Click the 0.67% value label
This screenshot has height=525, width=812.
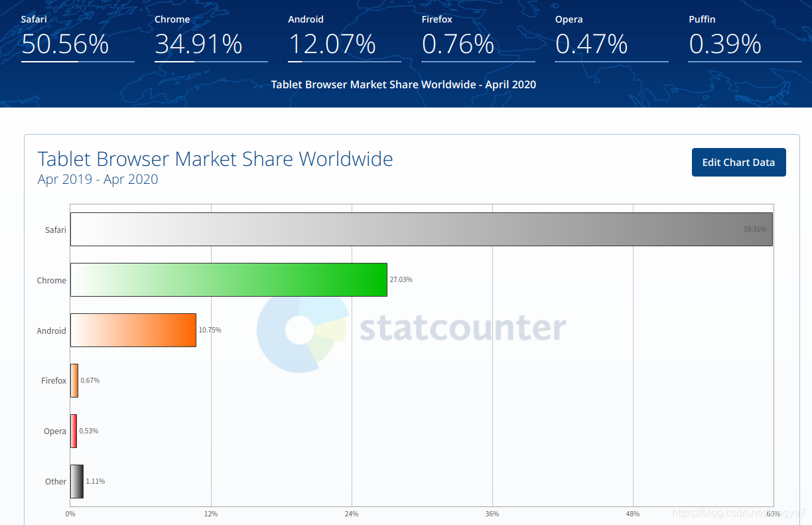[90, 380]
